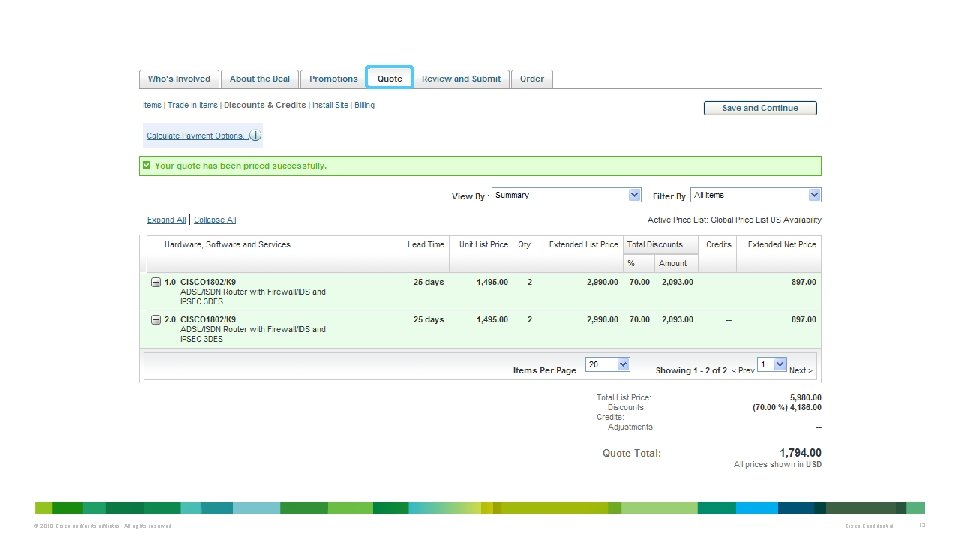Click Collapse All link
The width and height of the screenshot is (960, 540).
(215, 220)
